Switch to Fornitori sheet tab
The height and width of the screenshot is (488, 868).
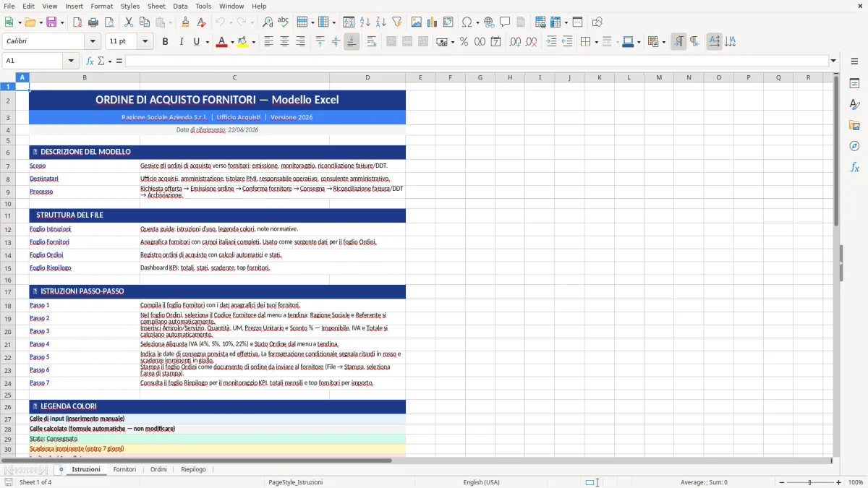coord(124,469)
